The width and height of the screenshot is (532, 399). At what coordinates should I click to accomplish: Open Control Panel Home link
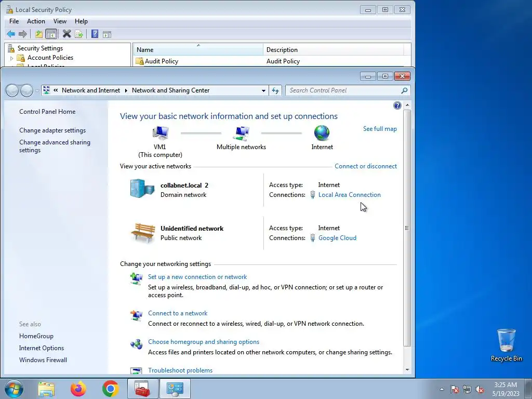pyautogui.click(x=47, y=112)
